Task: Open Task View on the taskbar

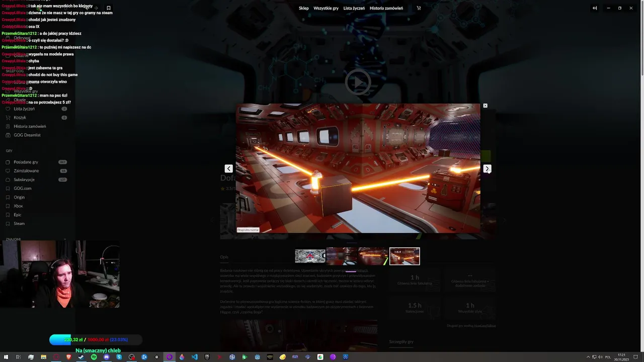Action: 18,357
